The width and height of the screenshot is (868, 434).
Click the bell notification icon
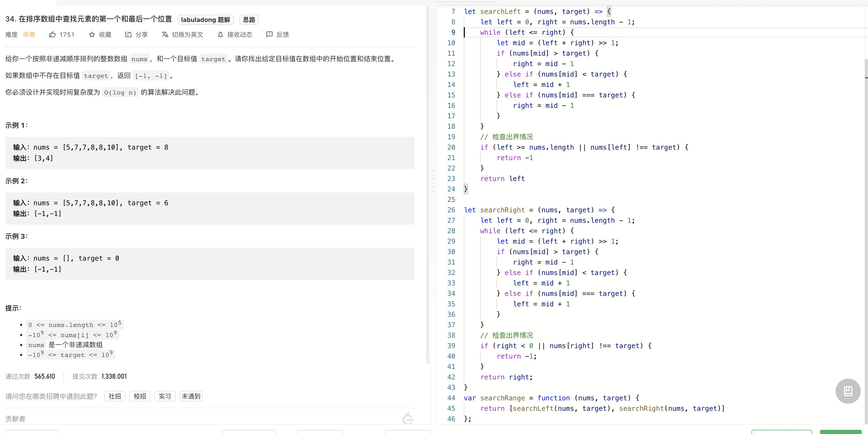point(220,34)
